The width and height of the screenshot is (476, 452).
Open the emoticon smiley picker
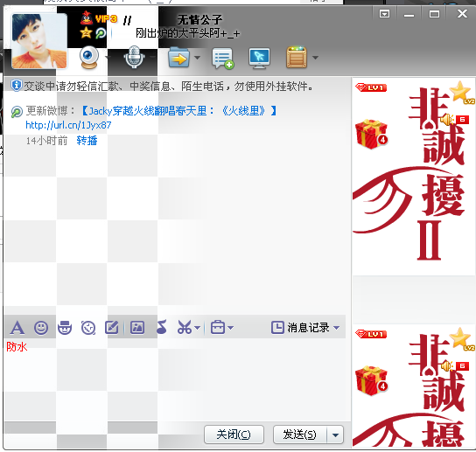(41, 328)
